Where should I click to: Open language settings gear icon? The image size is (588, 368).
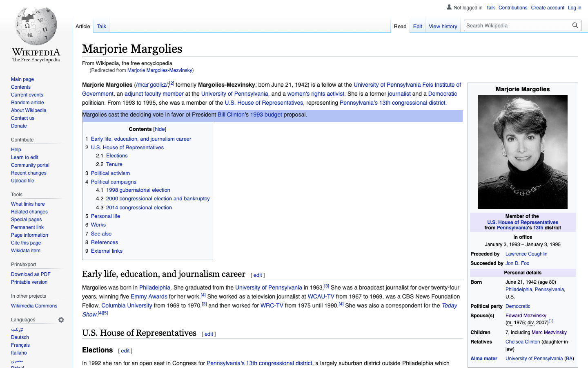(61, 320)
